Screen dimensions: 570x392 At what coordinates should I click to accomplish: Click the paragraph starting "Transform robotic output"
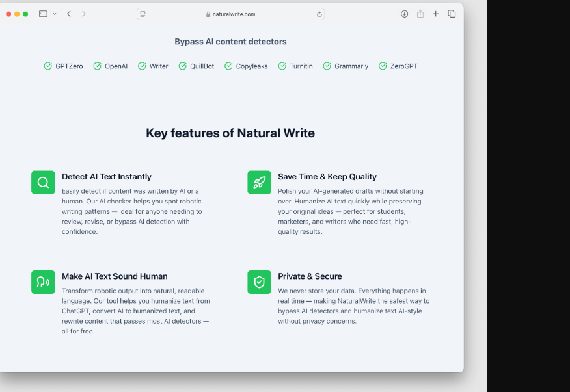136,311
